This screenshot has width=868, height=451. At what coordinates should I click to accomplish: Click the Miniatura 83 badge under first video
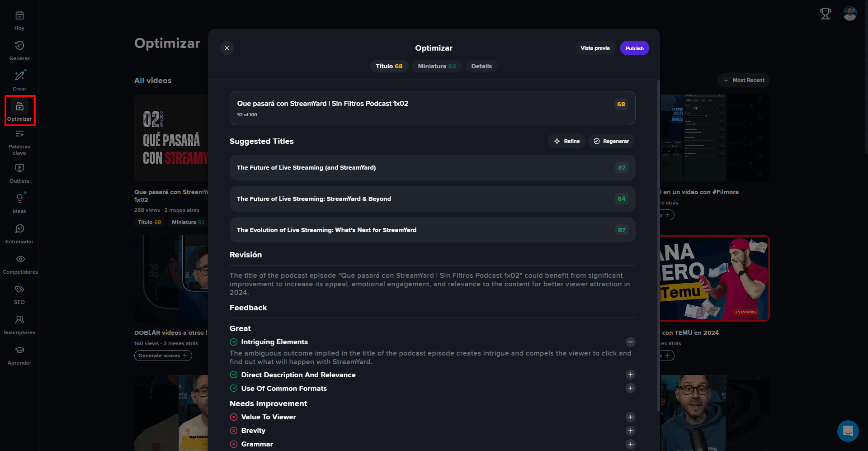[x=188, y=222]
